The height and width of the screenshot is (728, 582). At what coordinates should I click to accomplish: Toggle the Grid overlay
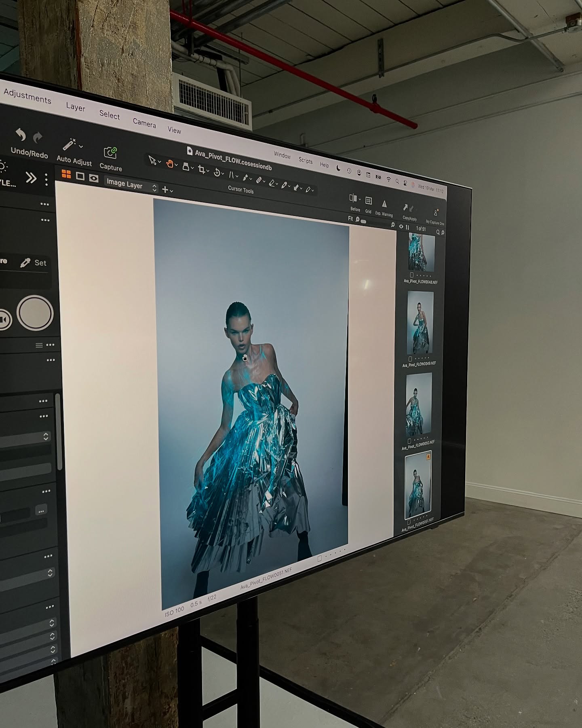click(369, 201)
